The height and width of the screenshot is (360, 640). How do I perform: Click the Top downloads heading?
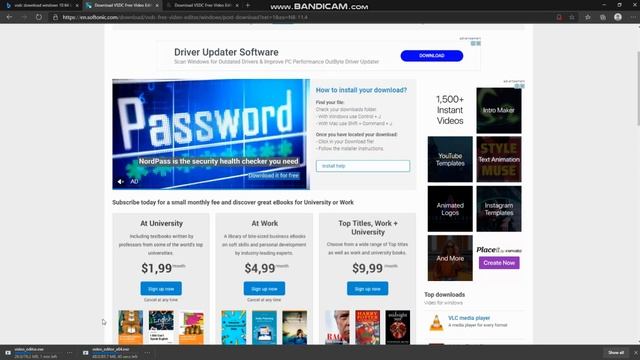(x=444, y=295)
